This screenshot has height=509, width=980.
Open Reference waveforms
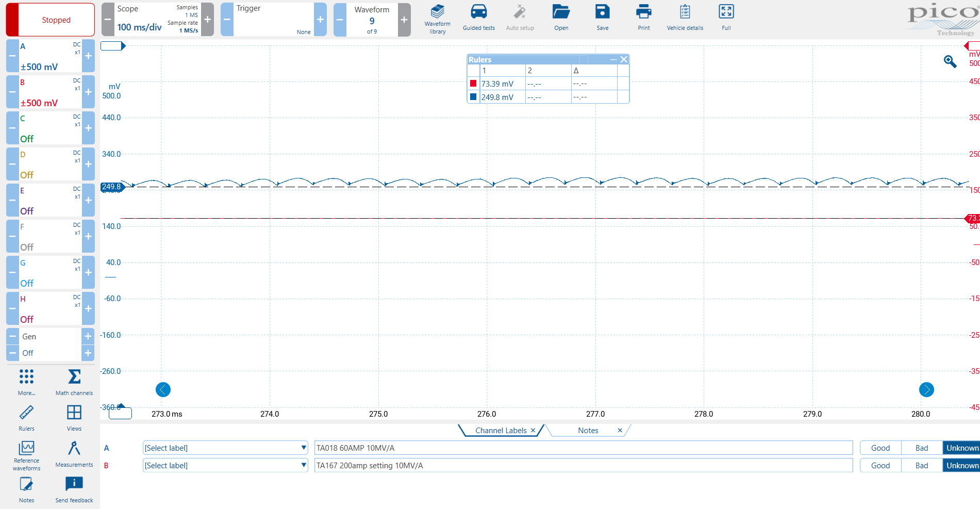(x=26, y=456)
